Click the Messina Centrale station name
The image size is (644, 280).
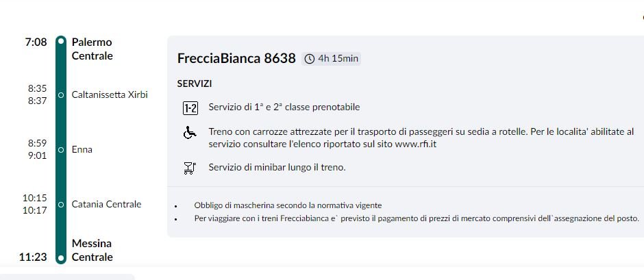coord(92,251)
